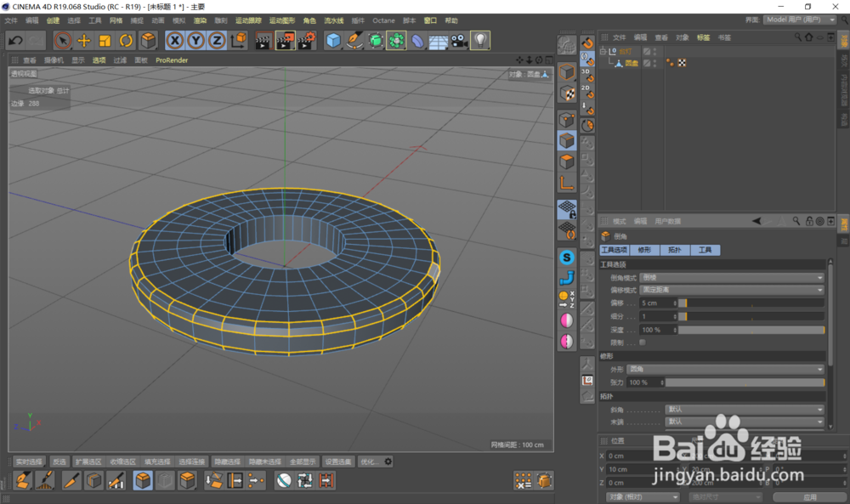Click the 扩展选区 button

[x=88, y=462]
